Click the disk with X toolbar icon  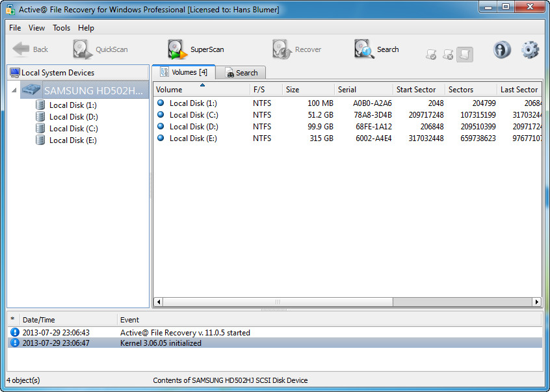click(x=448, y=55)
